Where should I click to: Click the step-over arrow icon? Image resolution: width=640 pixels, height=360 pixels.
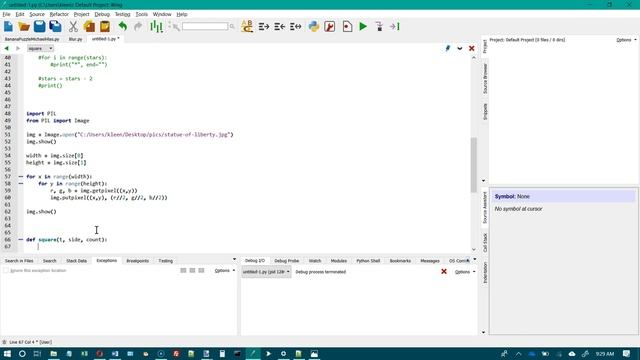click(395, 27)
